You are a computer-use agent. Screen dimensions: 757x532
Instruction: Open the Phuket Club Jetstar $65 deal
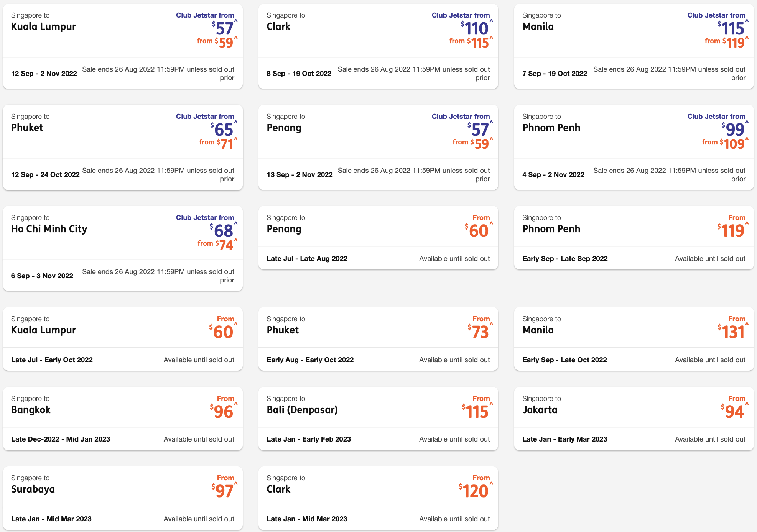click(123, 148)
